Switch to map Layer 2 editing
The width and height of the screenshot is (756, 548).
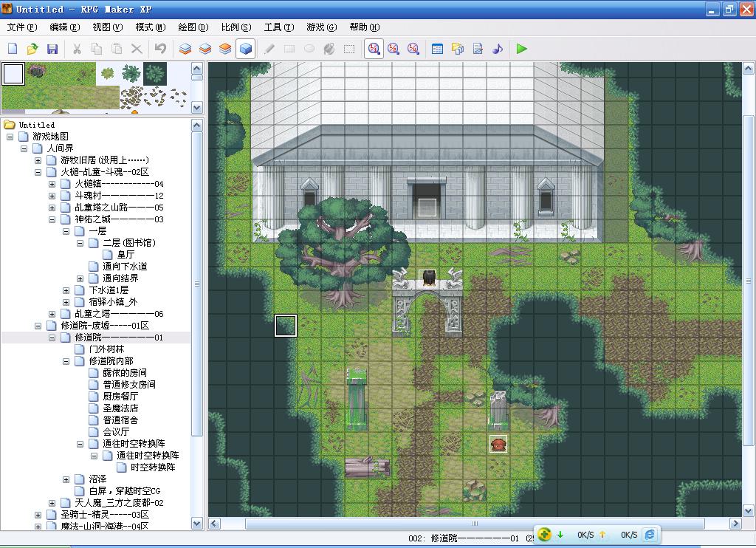pyautogui.click(x=205, y=49)
